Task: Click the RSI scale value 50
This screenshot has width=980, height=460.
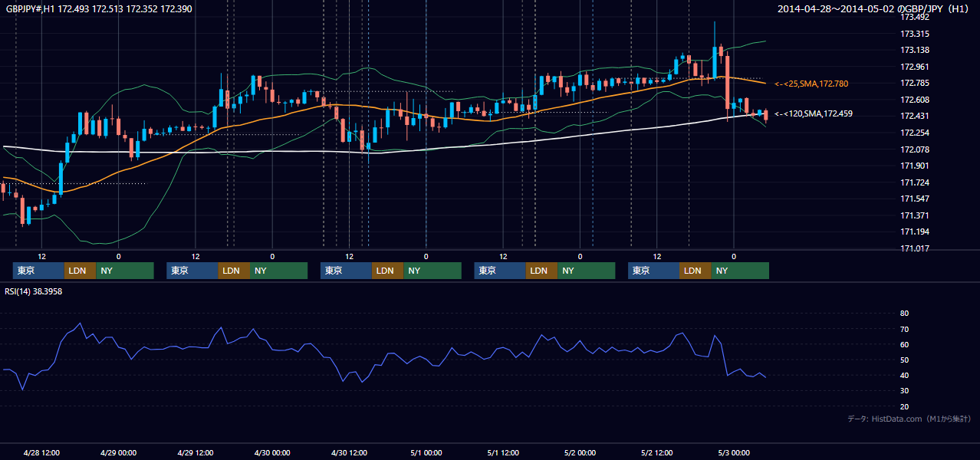Action: (904, 360)
